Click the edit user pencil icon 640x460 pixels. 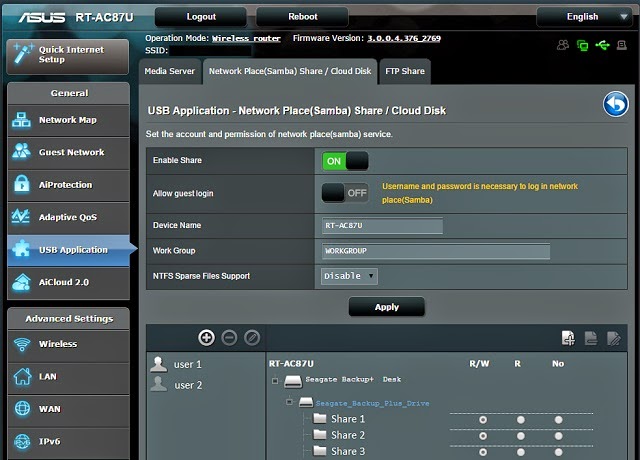tap(252, 338)
